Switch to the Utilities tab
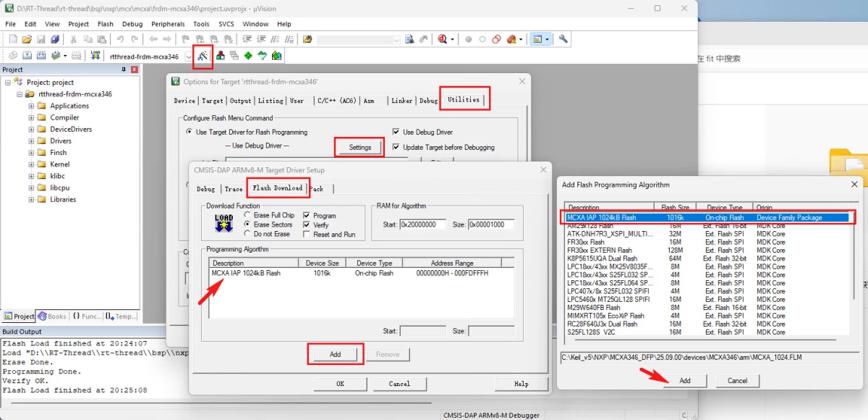Screen dimensions: 868x420 tap(464, 100)
